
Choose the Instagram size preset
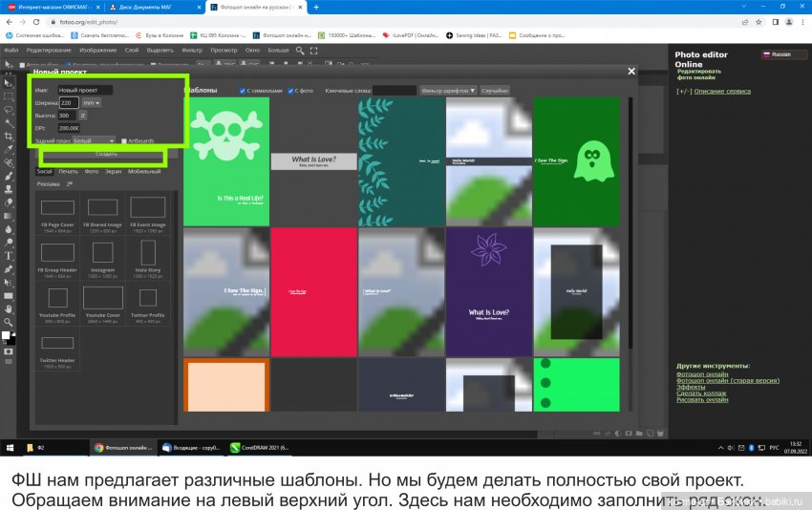(103, 255)
